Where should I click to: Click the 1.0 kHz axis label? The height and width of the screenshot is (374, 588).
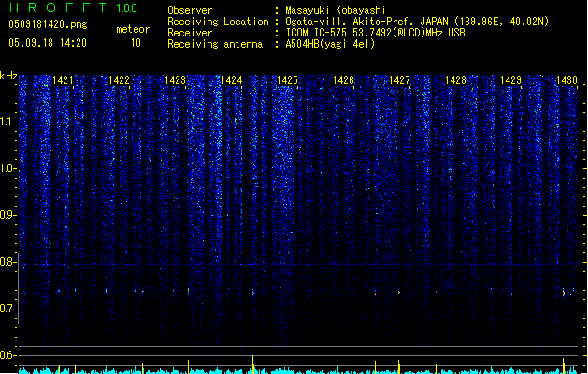[7, 168]
